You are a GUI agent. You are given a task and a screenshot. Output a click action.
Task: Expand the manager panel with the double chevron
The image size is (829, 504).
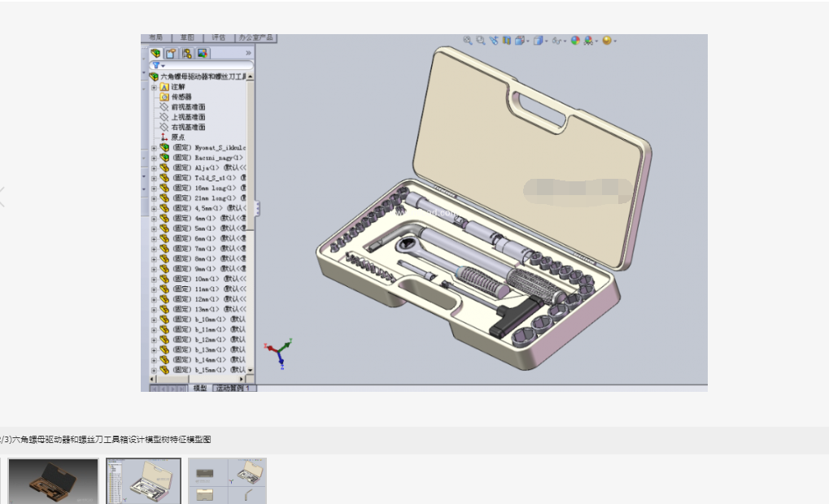(248, 54)
